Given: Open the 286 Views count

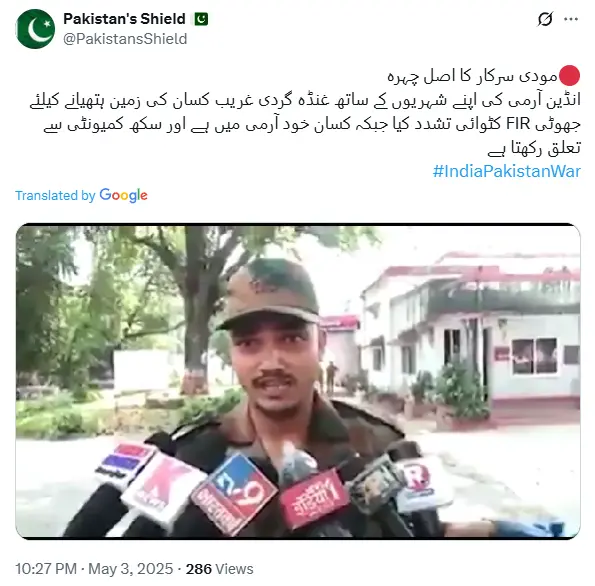Looking at the screenshot, I should point(219,569).
